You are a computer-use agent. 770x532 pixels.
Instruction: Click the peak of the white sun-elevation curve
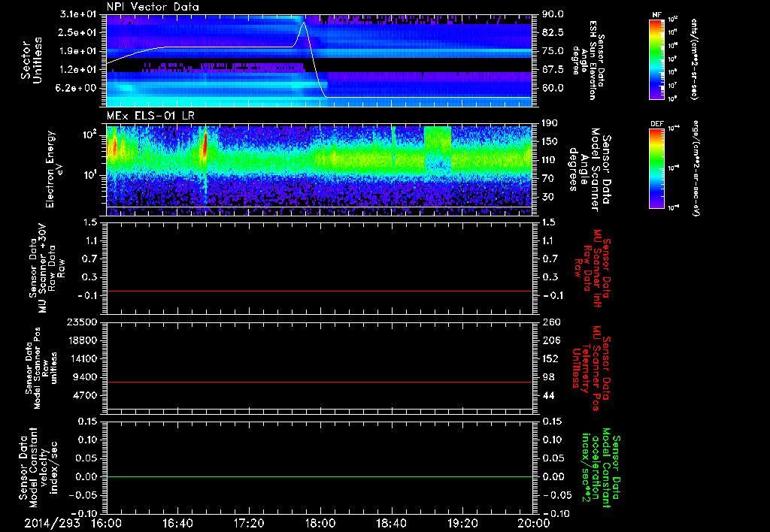tap(304, 23)
